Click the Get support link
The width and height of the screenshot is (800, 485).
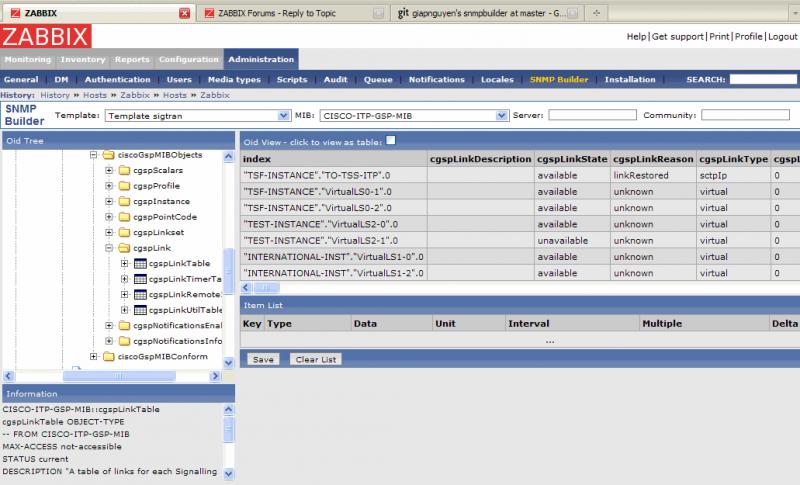678,37
